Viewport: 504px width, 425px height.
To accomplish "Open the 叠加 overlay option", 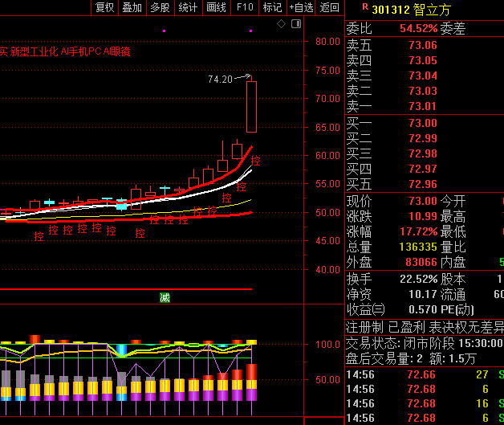I will coord(132,8).
